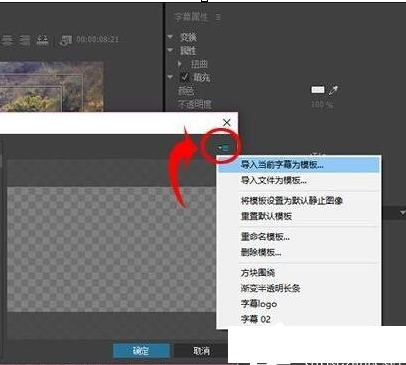Pick the 方块圆绕 template from the menu
The width and height of the screenshot is (406, 365).
pyautogui.click(x=299, y=273)
